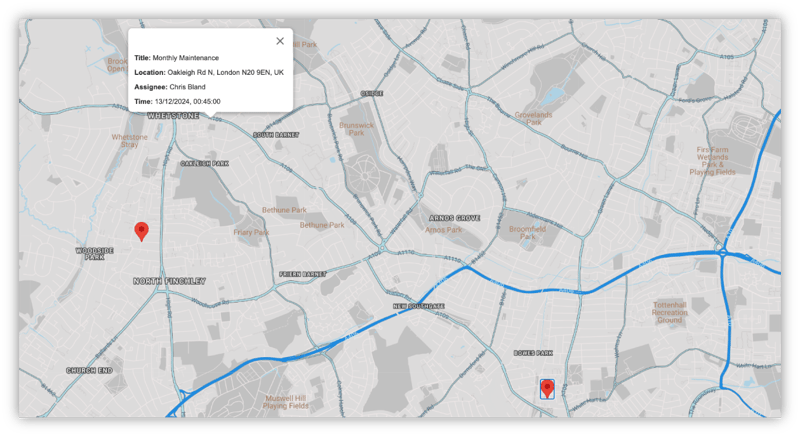This screenshot has width=800, height=437.
Task: Click the WOODSIDE PARK map label
Action: (94, 253)
